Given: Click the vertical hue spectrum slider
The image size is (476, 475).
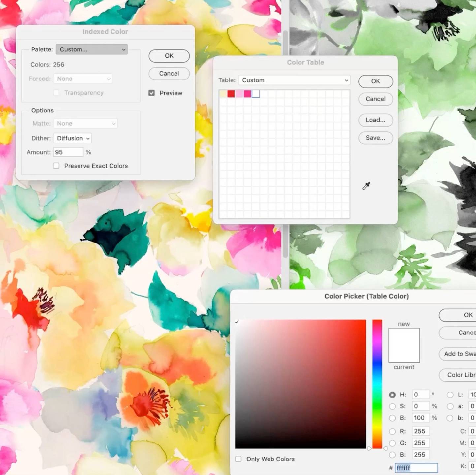Looking at the screenshot, I should [x=377, y=384].
